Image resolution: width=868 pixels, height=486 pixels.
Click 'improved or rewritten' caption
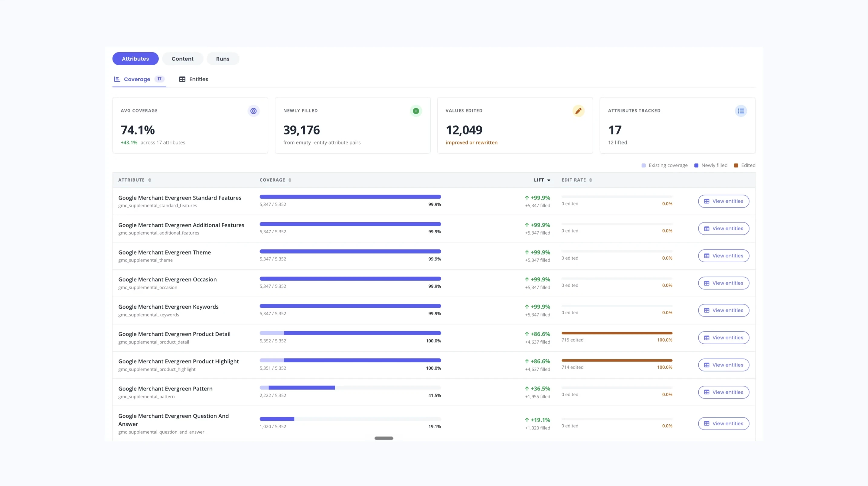pos(472,142)
